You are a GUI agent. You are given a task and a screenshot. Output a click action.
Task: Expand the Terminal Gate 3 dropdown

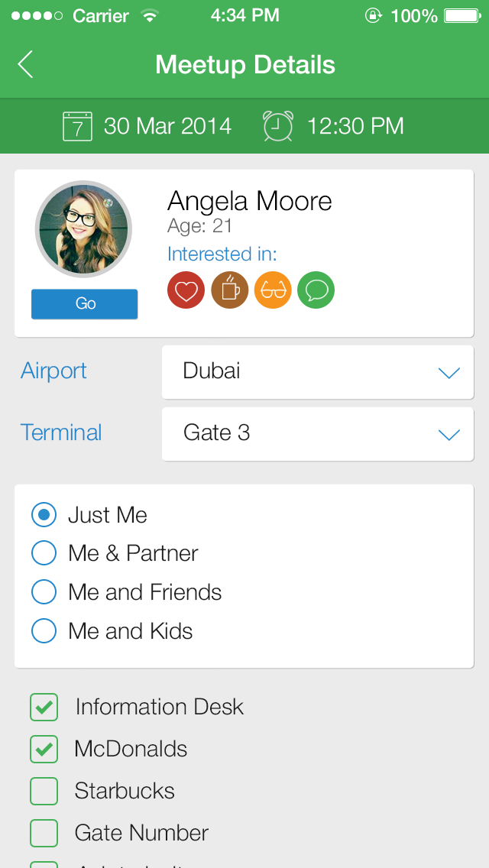tap(318, 434)
